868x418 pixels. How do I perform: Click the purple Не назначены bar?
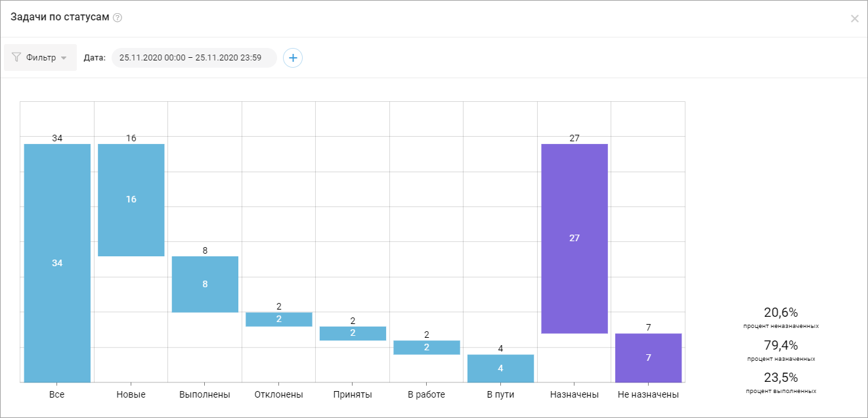point(648,358)
